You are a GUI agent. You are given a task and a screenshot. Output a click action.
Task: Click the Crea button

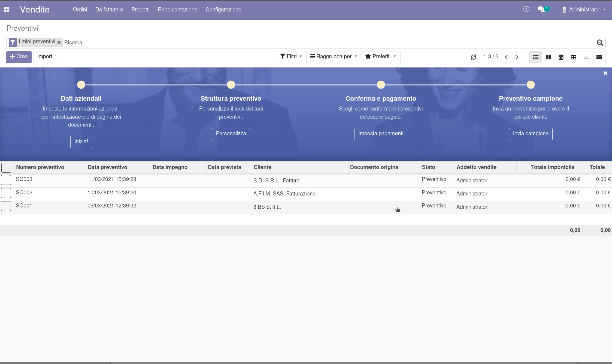point(19,57)
